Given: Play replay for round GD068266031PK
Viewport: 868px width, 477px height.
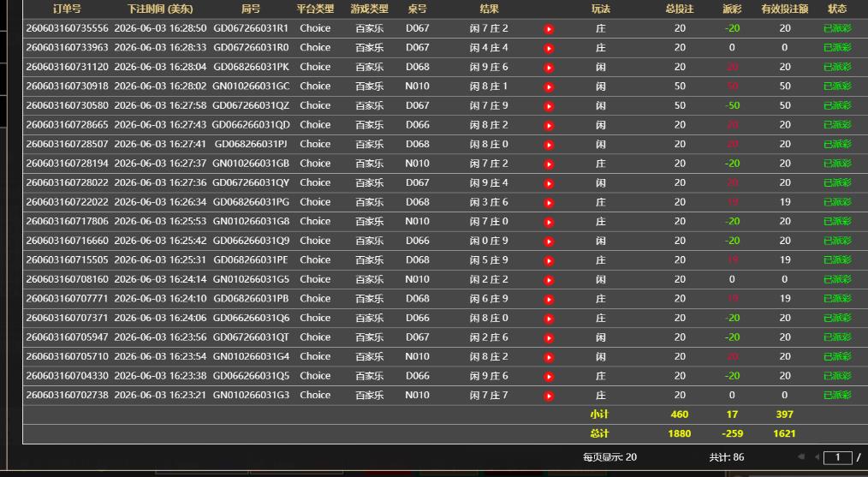Looking at the screenshot, I should coord(549,69).
